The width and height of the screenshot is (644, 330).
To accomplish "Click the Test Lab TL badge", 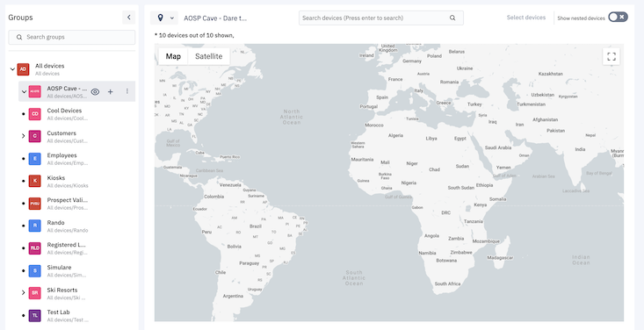I will click(x=34, y=316).
